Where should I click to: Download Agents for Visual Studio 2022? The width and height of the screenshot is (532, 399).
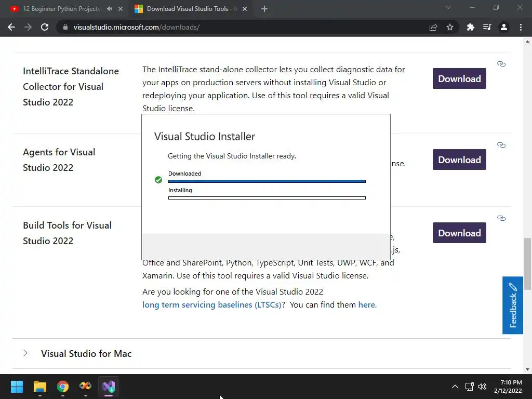coord(459,160)
